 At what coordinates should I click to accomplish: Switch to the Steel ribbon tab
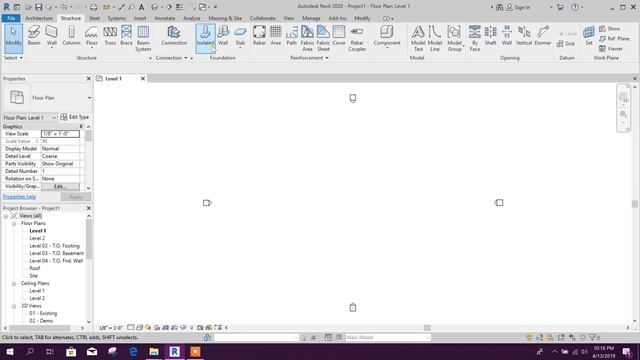point(94,18)
